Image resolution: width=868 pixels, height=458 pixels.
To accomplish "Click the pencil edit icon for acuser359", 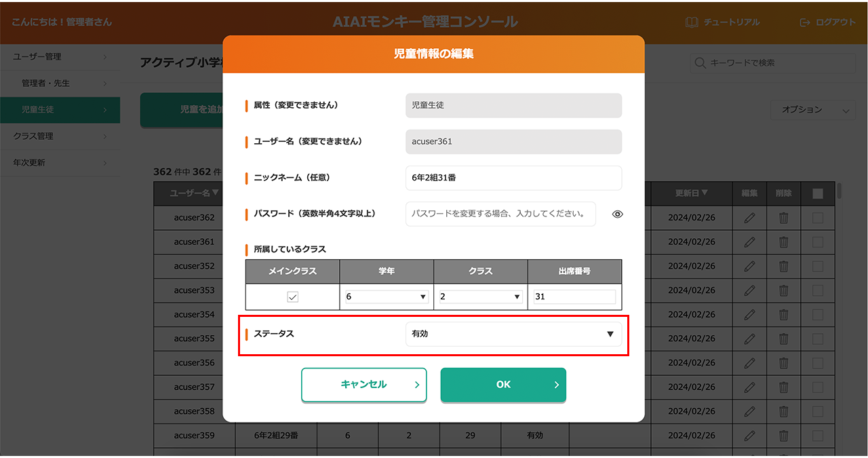I will click(749, 436).
